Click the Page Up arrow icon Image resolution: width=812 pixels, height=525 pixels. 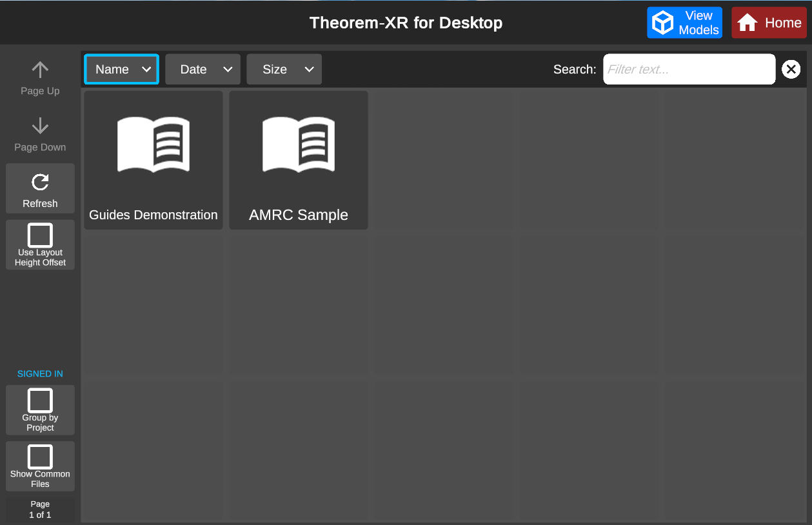pyautogui.click(x=40, y=70)
